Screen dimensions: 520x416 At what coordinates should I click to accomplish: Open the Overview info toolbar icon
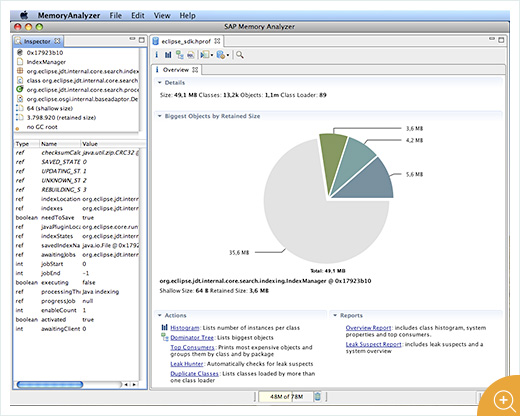pyautogui.click(x=157, y=55)
